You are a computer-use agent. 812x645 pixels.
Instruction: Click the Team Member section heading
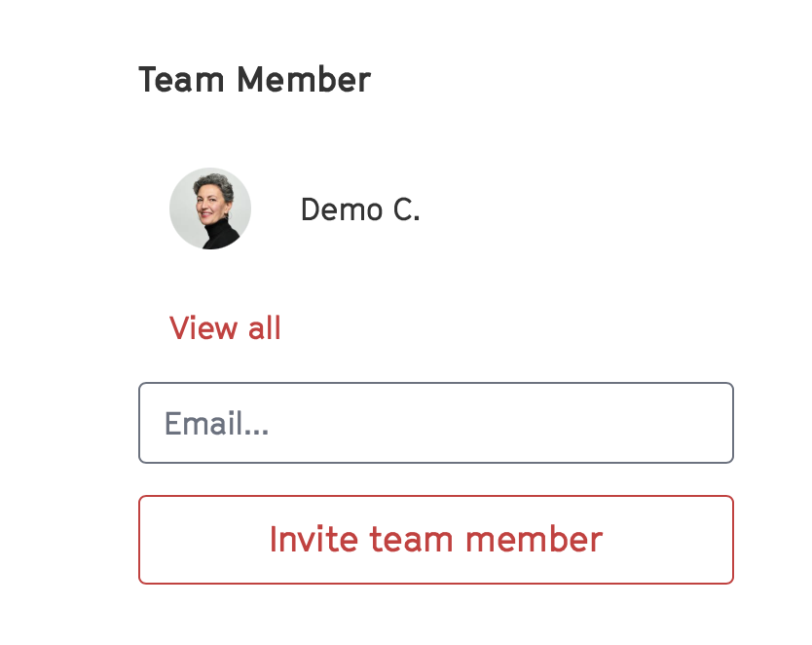click(x=254, y=80)
